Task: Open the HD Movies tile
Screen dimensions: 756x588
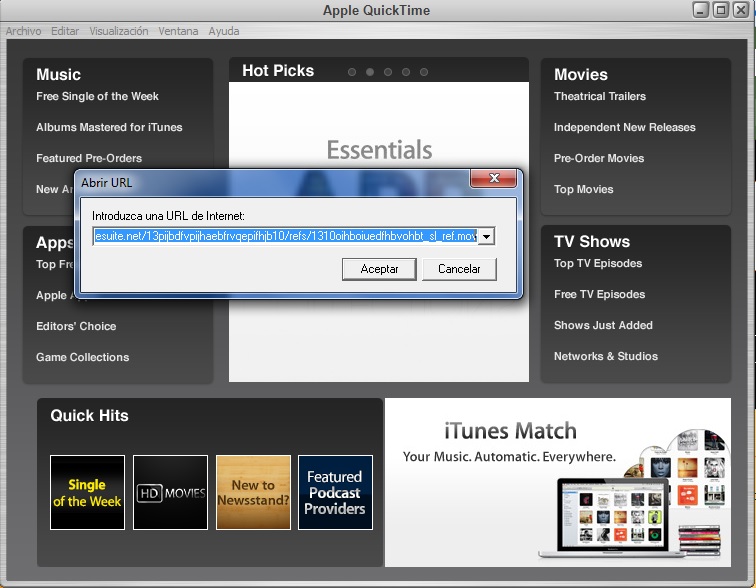Action: 170,493
